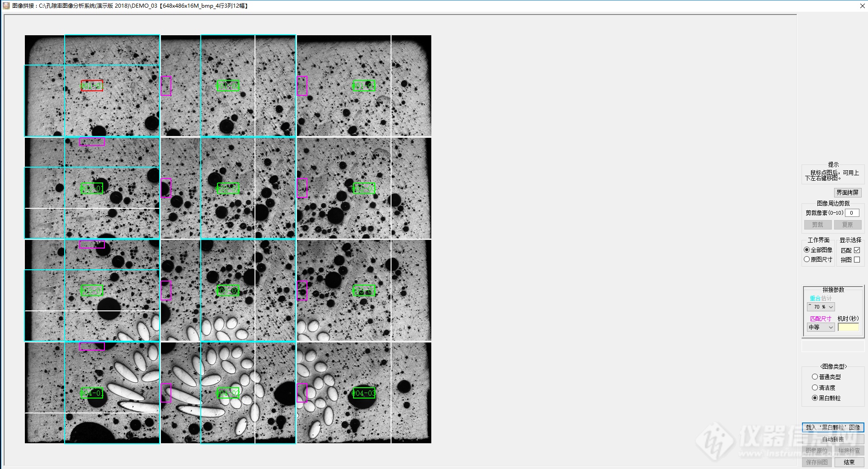Image resolution: width=868 pixels, height=469 pixels.
Task: Expand the 匹配尺寸 dropdown showing 中等
Action: [x=821, y=328]
